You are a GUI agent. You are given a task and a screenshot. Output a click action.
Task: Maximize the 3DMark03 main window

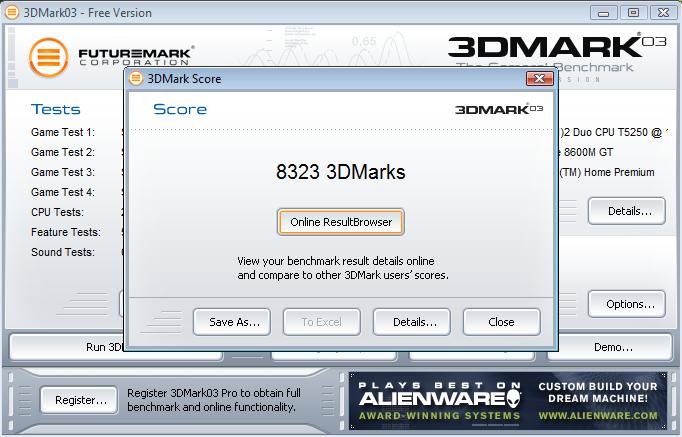click(x=633, y=13)
